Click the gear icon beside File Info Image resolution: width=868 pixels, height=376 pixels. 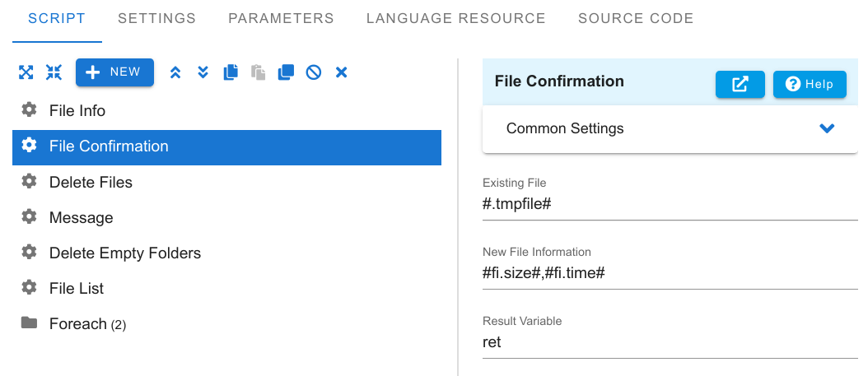(x=29, y=110)
